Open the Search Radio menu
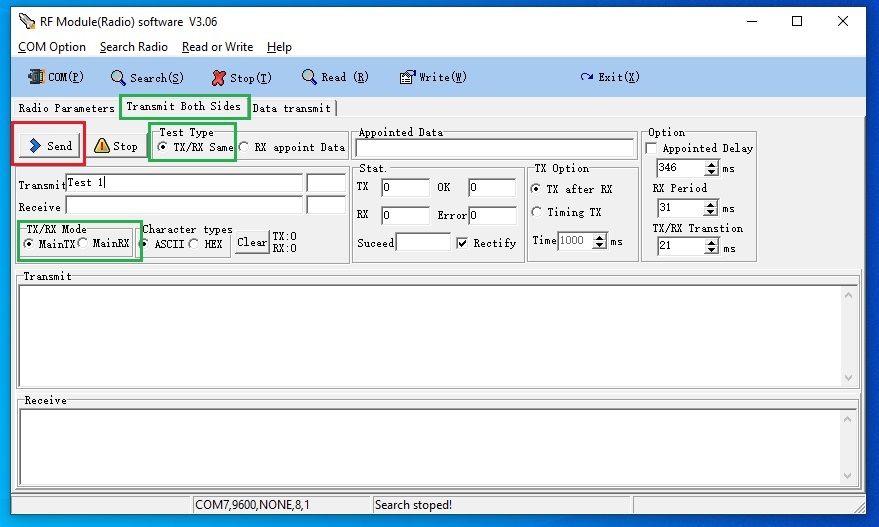Viewport: 879px width, 527px height. pyautogui.click(x=133, y=47)
